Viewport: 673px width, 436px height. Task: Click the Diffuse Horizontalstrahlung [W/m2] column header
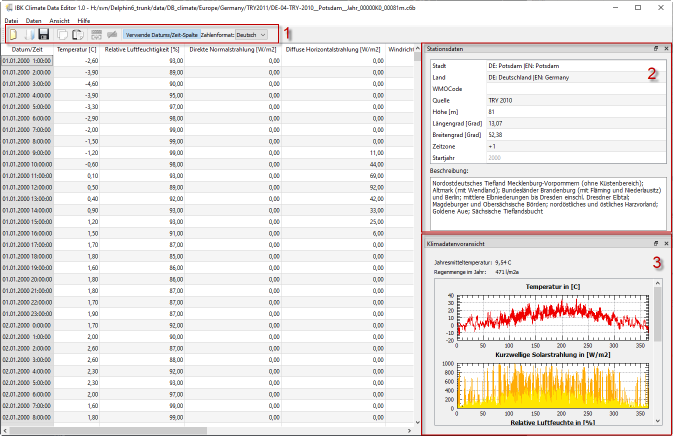pos(333,49)
